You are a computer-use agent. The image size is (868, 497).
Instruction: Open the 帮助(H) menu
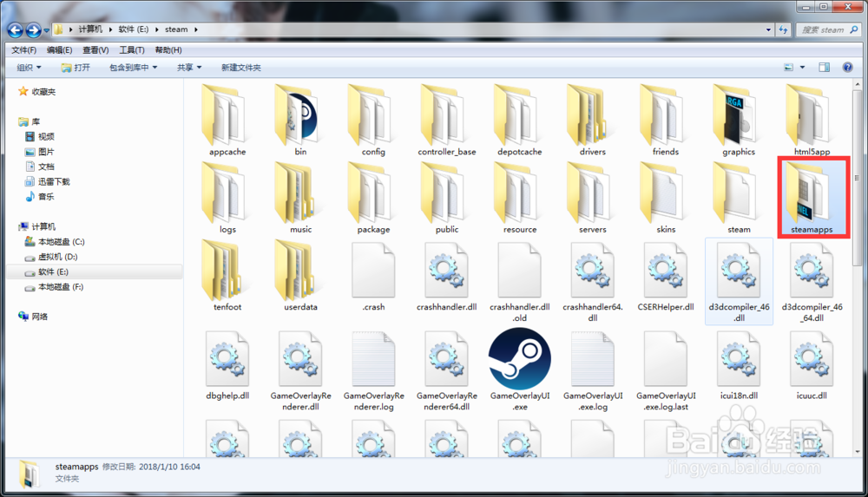click(168, 49)
